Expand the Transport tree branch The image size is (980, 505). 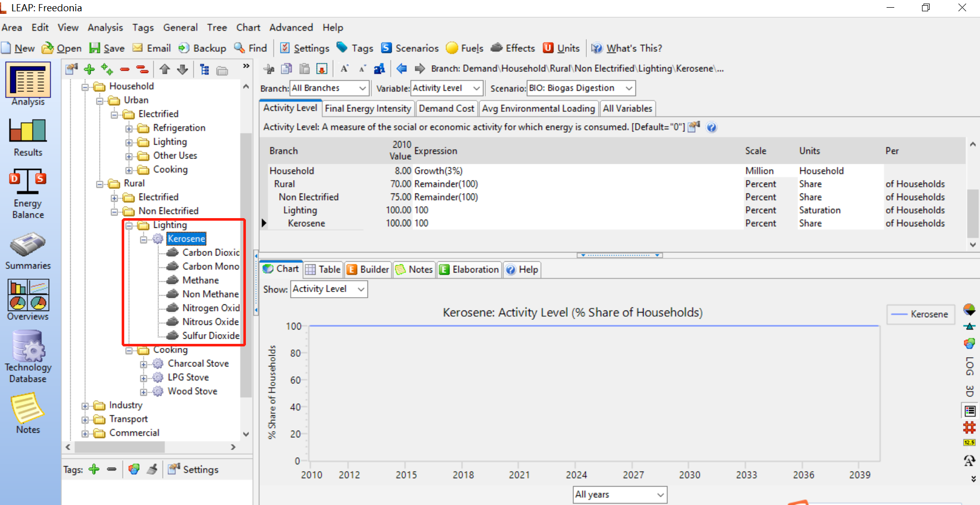85,419
